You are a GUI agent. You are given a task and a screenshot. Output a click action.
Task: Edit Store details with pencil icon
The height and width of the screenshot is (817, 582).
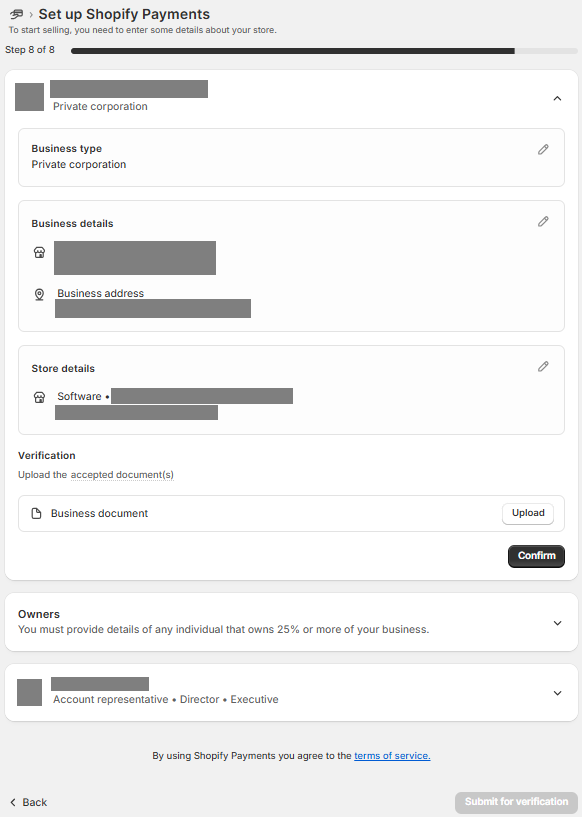(x=543, y=367)
